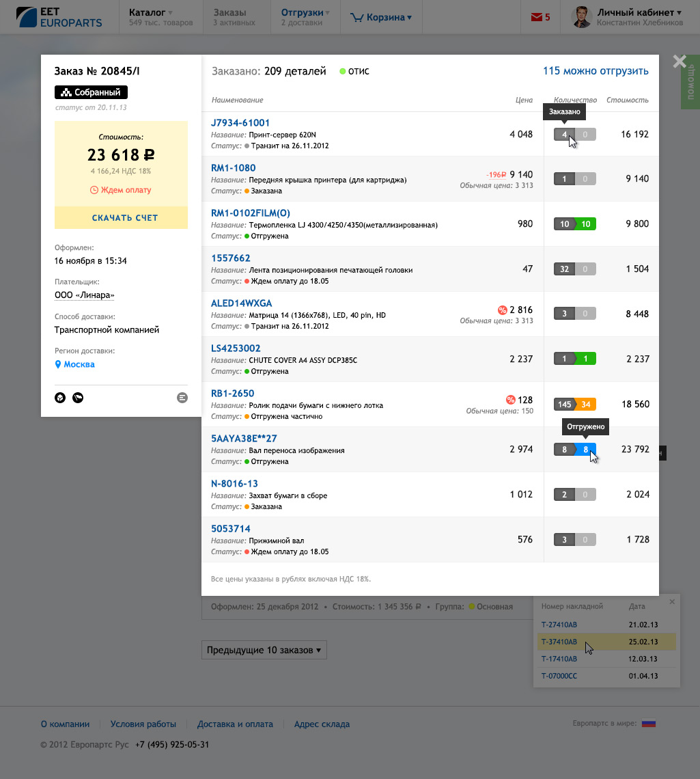Open the Личный кабинет menu

(639, 12)
